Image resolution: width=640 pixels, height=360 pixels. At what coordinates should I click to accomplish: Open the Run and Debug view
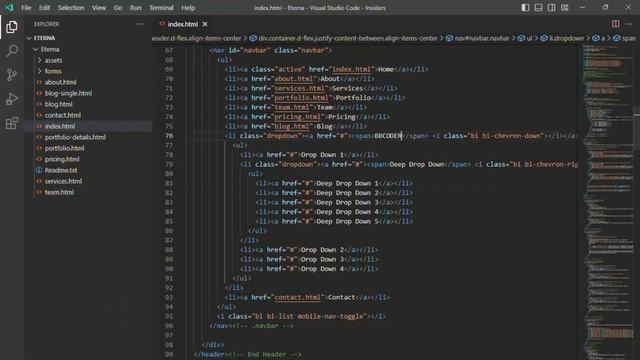[x=11, y=99]
